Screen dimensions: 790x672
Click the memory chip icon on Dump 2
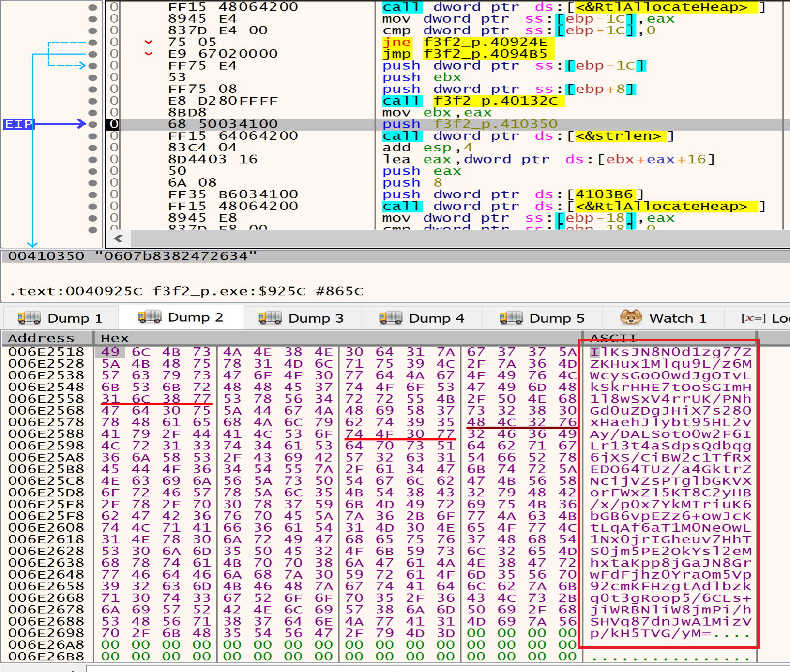149,317
